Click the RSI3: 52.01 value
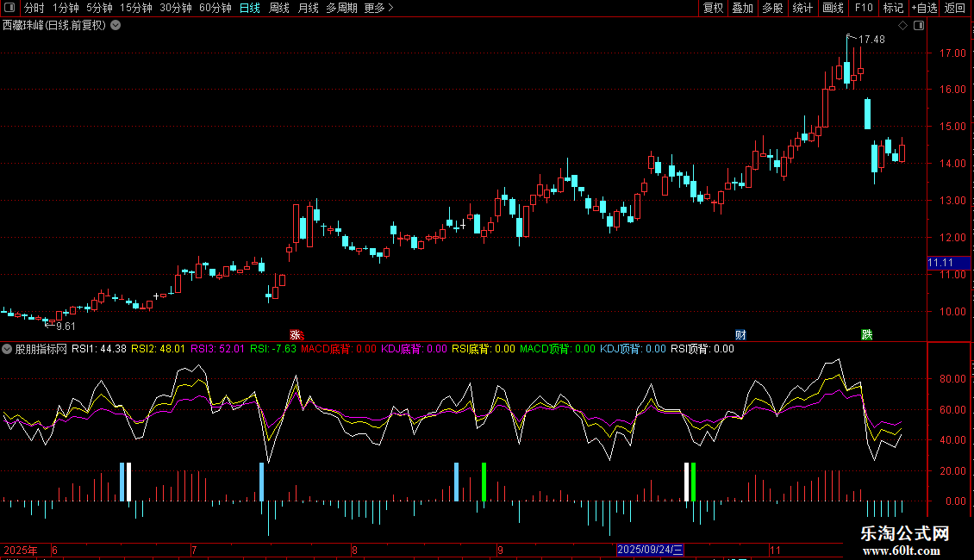 217,349
